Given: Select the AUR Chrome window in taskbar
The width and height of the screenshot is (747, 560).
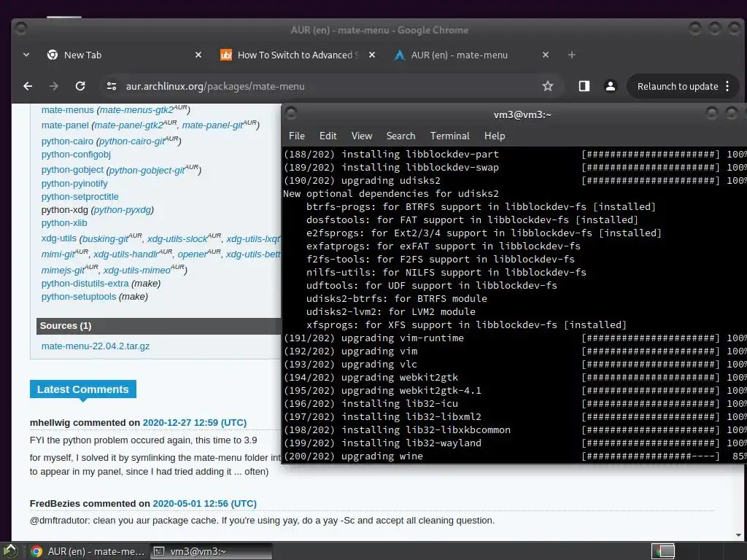Looking at the screenshot, I should click(88, 551).
